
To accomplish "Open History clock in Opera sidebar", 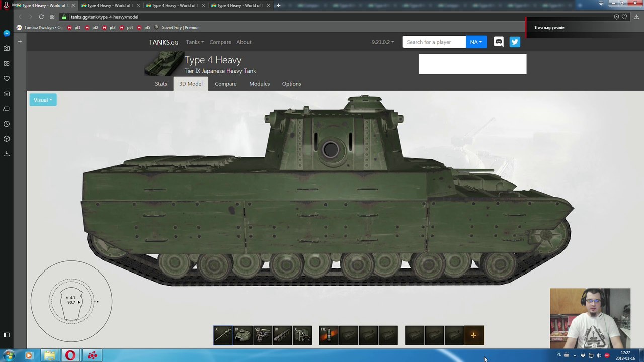I will coord(7,124).
